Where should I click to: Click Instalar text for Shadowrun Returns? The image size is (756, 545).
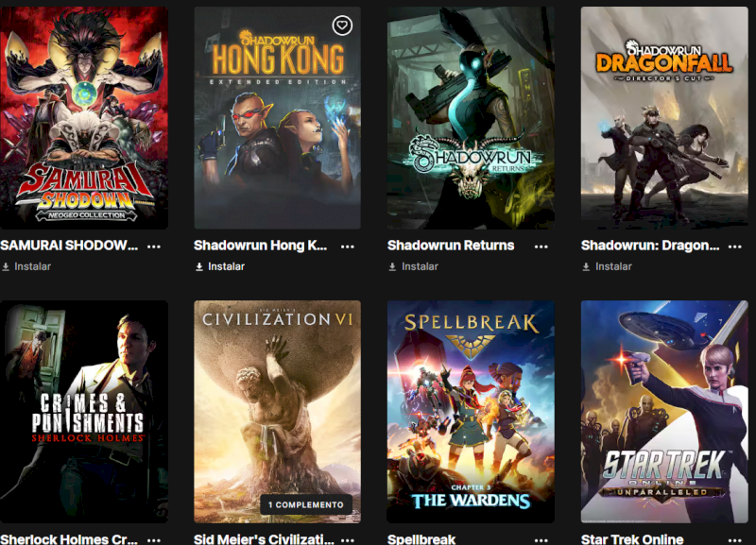click(x=420, y=266)
